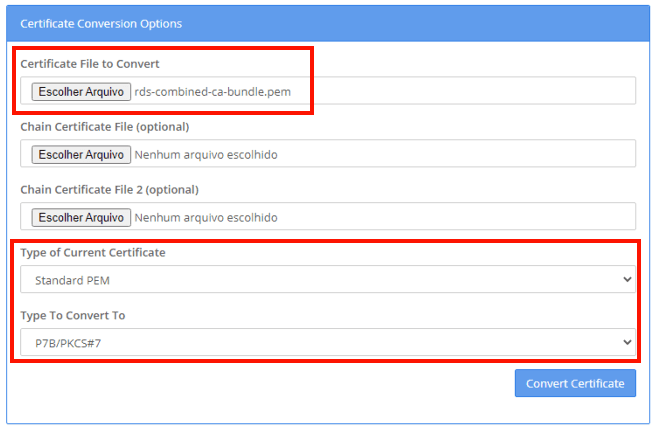This screenshot has width=657, height=432.
Task: Click Escolher Arquivo for Certificate File to Convert
Action: click(80, 91)
